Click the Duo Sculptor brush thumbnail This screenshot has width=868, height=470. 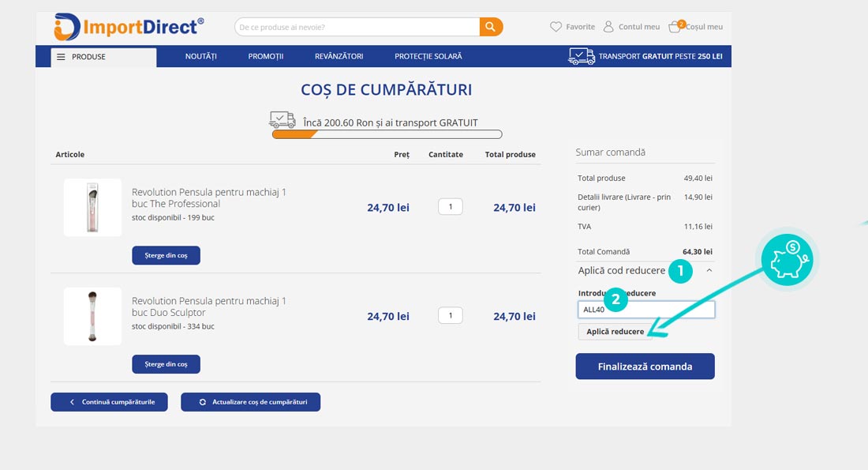92,316
